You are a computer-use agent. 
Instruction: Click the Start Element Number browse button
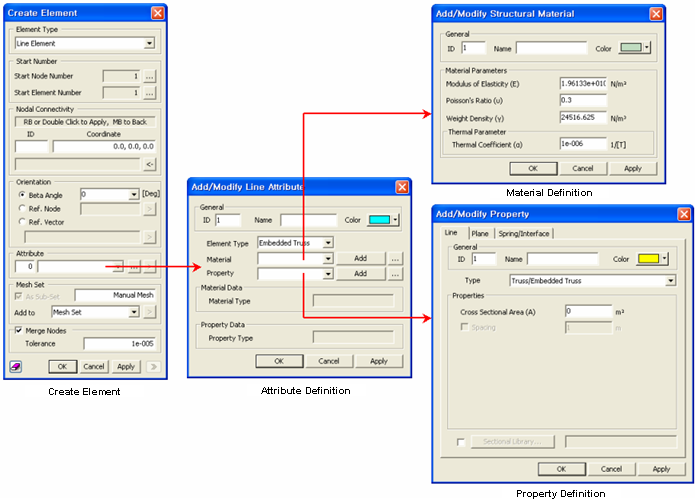(x=150, y=93)
